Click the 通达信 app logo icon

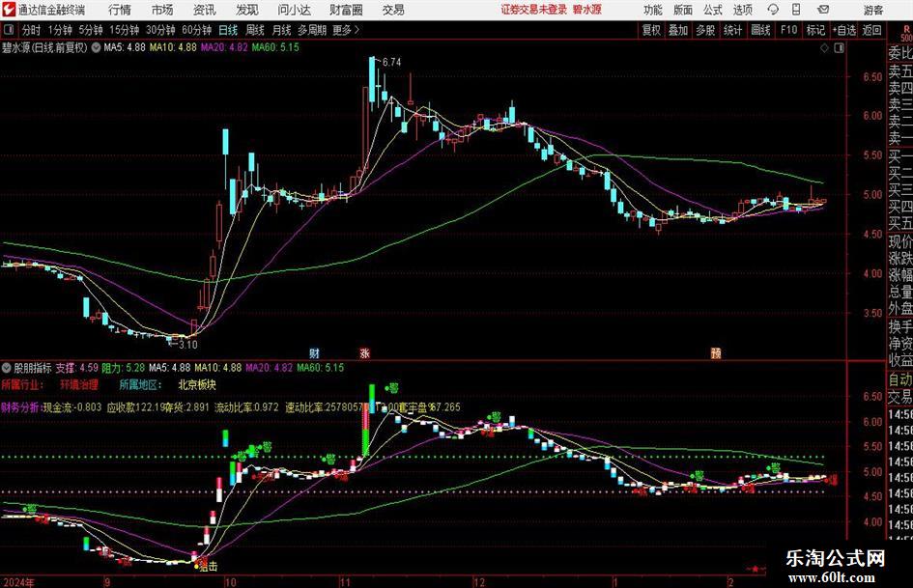9,10
